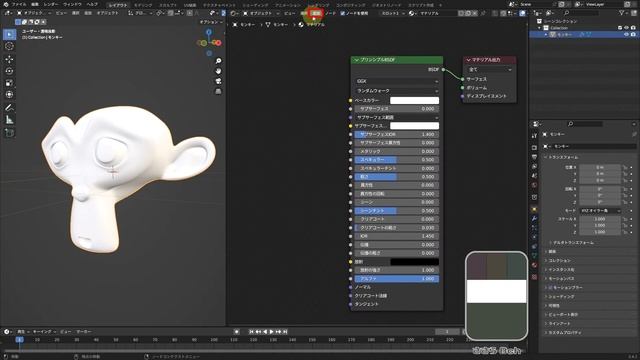Open the ウィンドウ menu
This screenshot has width=640, height=360.
72,4
